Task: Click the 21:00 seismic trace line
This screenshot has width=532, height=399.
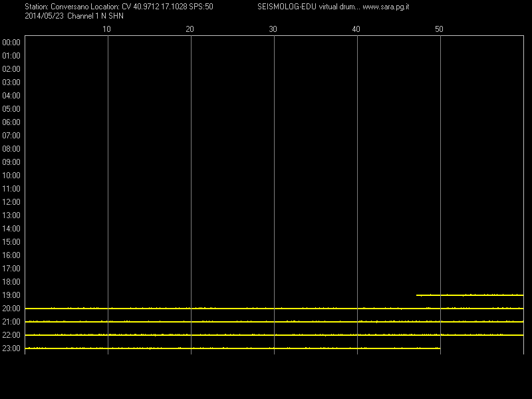Action: coord(274,322)
